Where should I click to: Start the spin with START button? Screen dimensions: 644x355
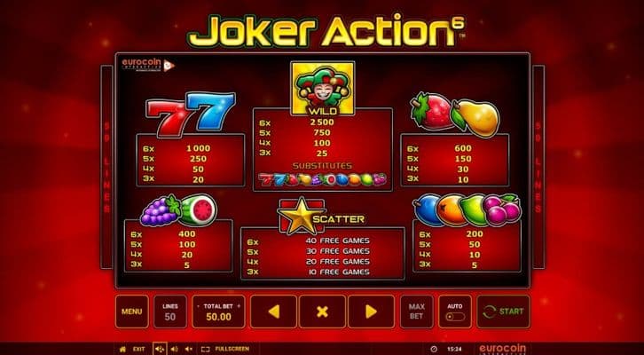[x=503, y=312]
